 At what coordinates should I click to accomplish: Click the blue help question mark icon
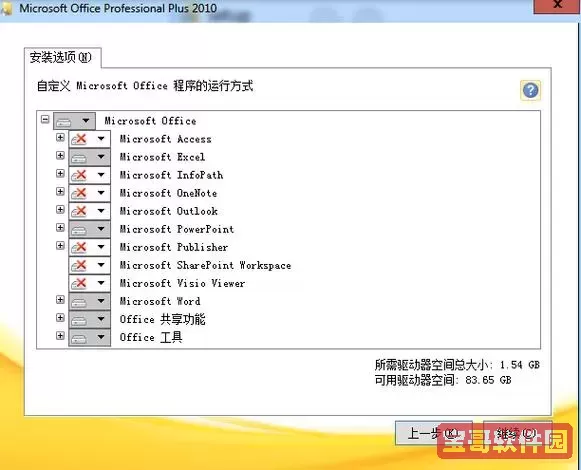530,90
